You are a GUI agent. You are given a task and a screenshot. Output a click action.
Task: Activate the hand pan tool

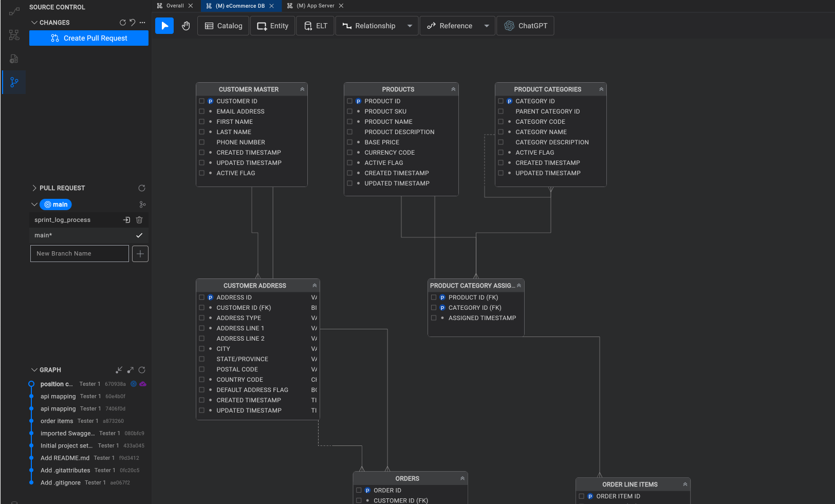point(186,26)
